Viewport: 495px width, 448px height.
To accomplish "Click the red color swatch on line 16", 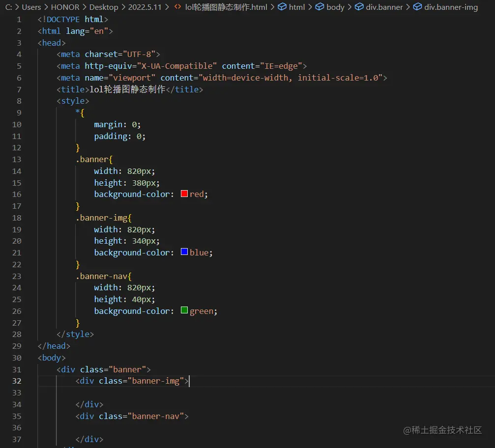I will tap(184, 194).
